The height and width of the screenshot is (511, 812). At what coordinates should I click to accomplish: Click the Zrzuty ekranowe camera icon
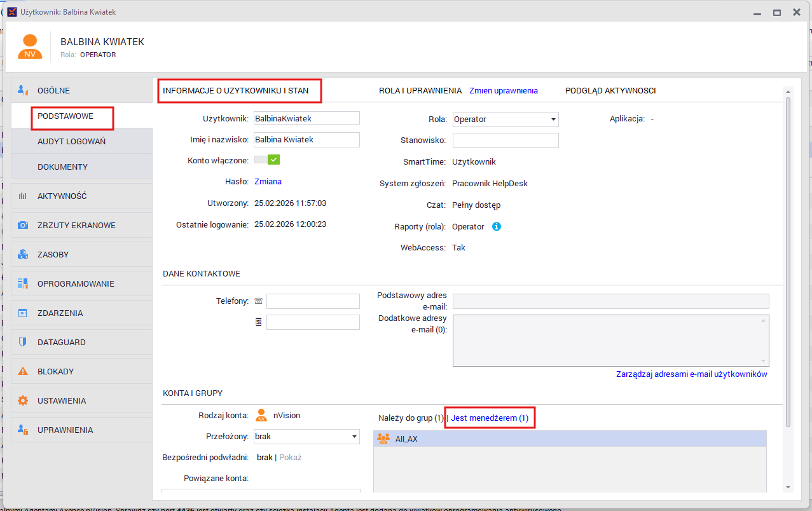(x=23, y=226)
